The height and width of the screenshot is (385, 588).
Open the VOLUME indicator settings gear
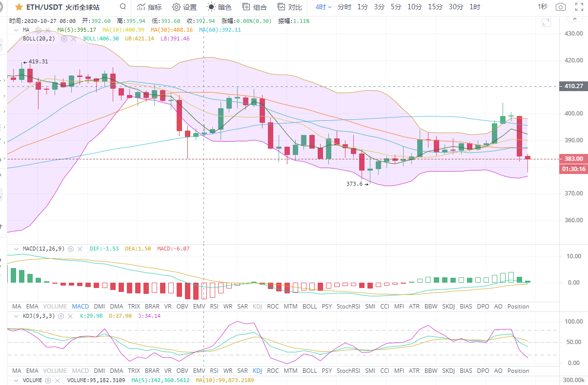click(48, 380)
